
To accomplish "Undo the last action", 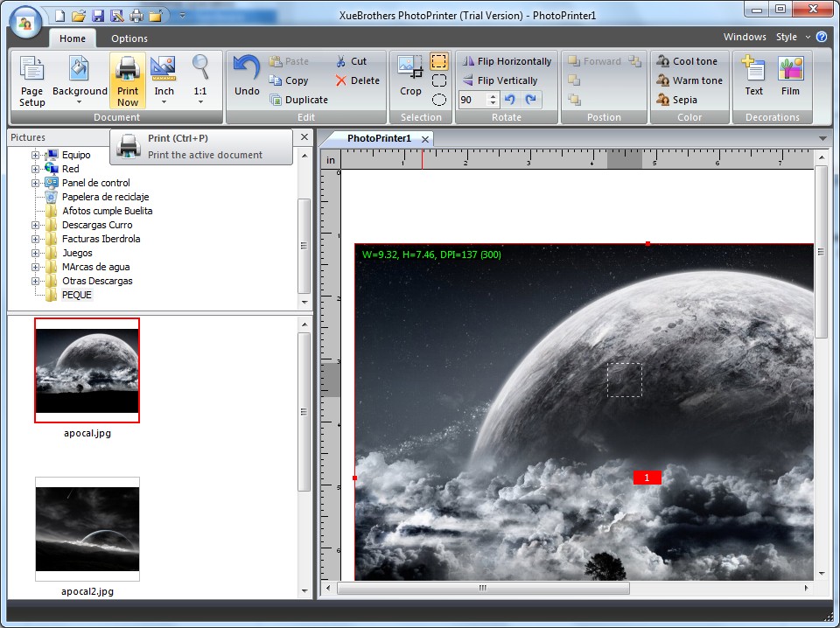I will [x=247, y=75].
